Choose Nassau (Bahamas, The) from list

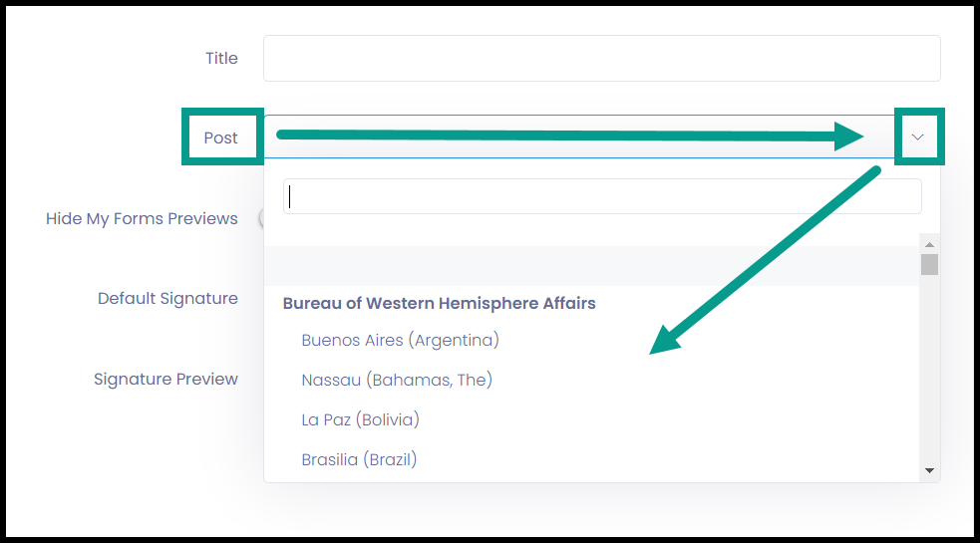point(397,380)
